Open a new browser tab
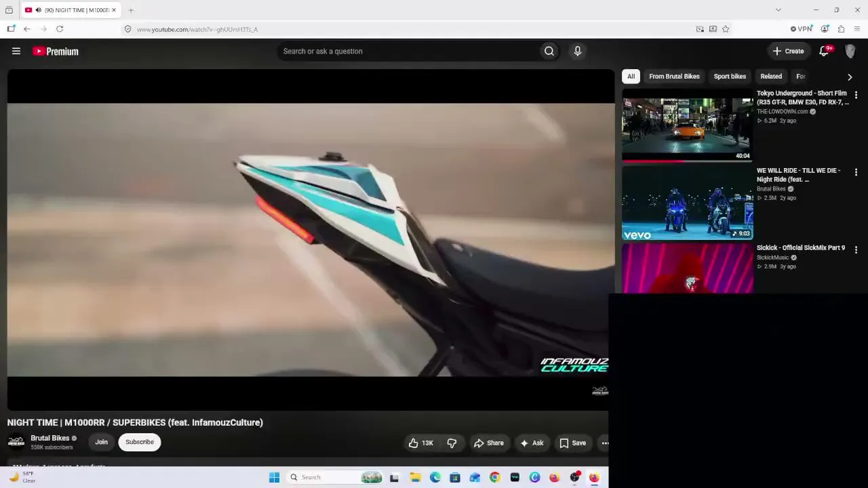Screen dimensions: 868x488 point(131,10)
